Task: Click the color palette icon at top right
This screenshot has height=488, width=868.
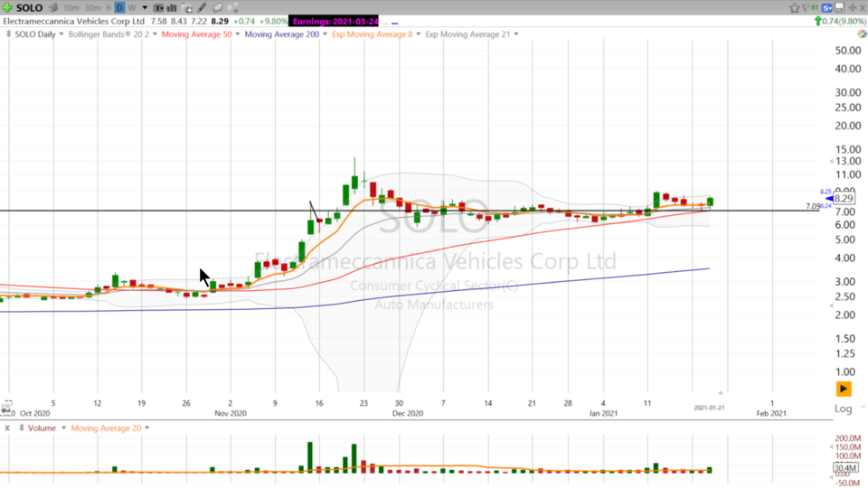Action: [x=862, y=33]
